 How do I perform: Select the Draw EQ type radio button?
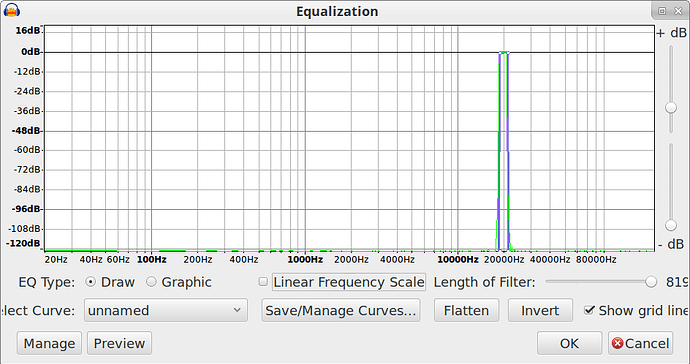coord(91,282)
